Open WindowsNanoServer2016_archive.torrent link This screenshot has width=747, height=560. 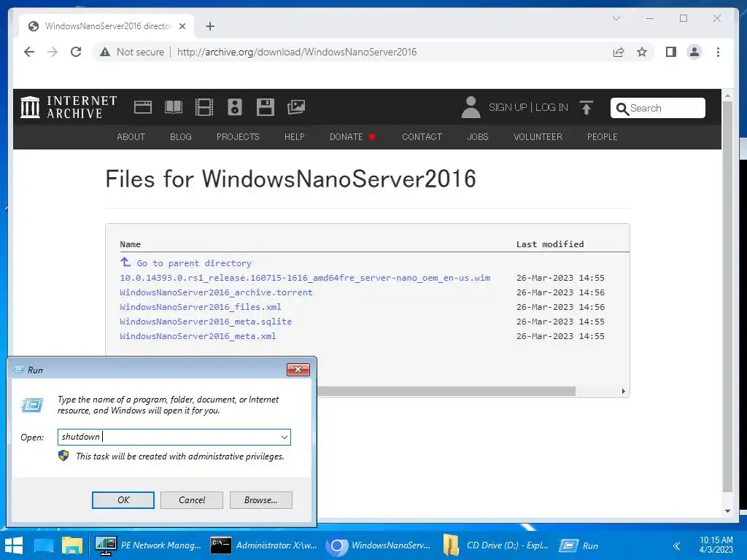click(x=216, y=292)
